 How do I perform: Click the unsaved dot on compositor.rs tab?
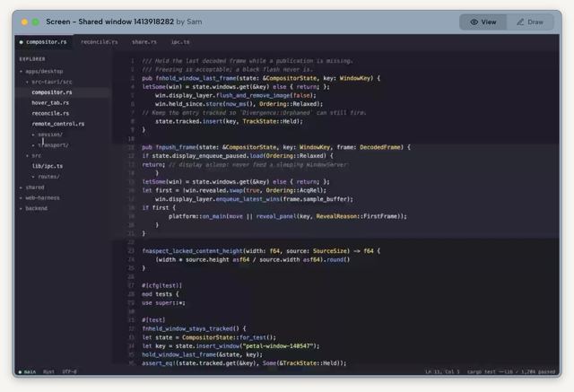tap(22, 42)
